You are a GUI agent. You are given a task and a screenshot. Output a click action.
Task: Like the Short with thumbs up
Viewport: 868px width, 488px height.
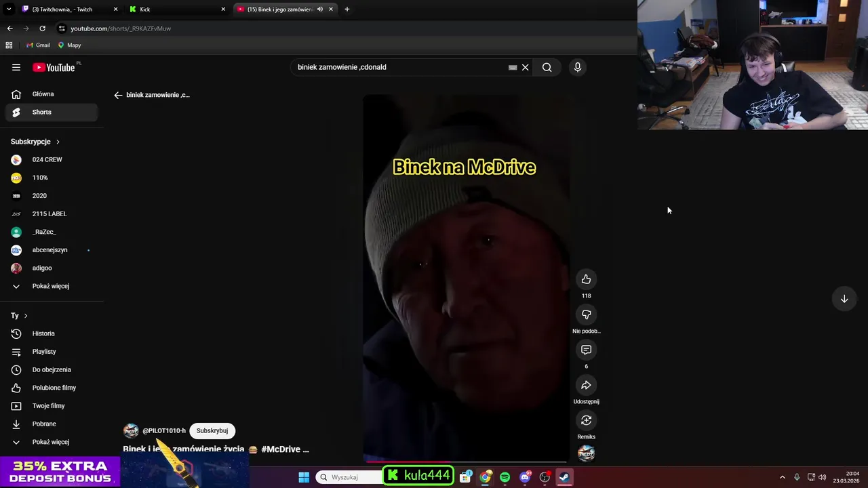tap(586, 279)
